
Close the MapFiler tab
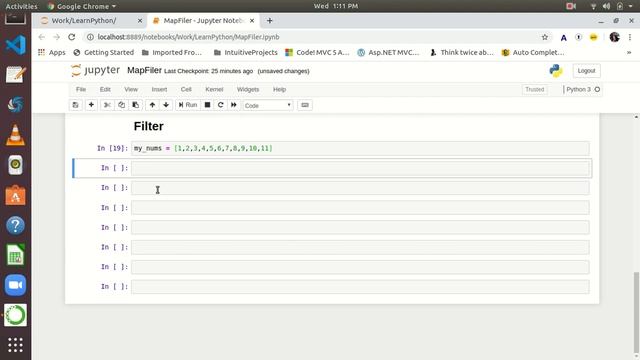click(x=252, y=20)
